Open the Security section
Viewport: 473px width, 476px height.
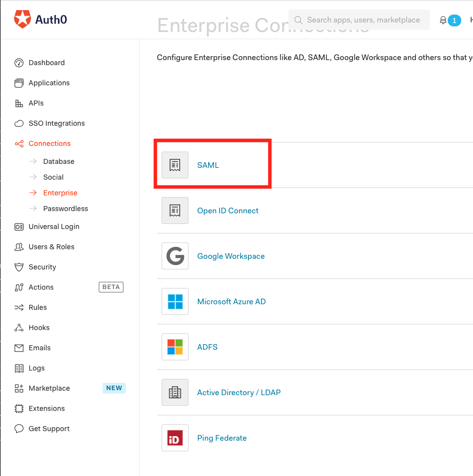point(43,267)
